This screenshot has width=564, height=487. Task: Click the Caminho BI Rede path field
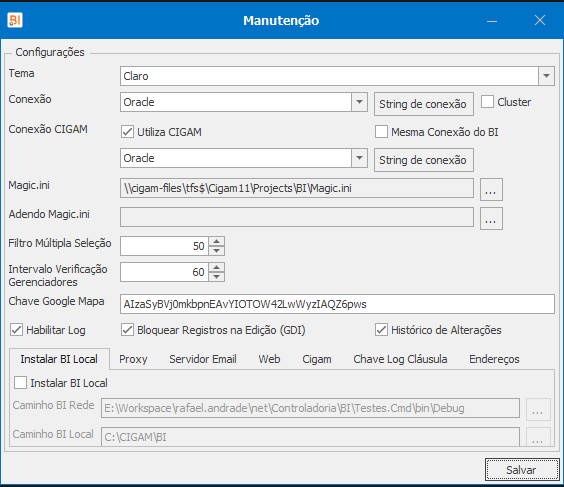pyautogui.click(x=310, y=408)
